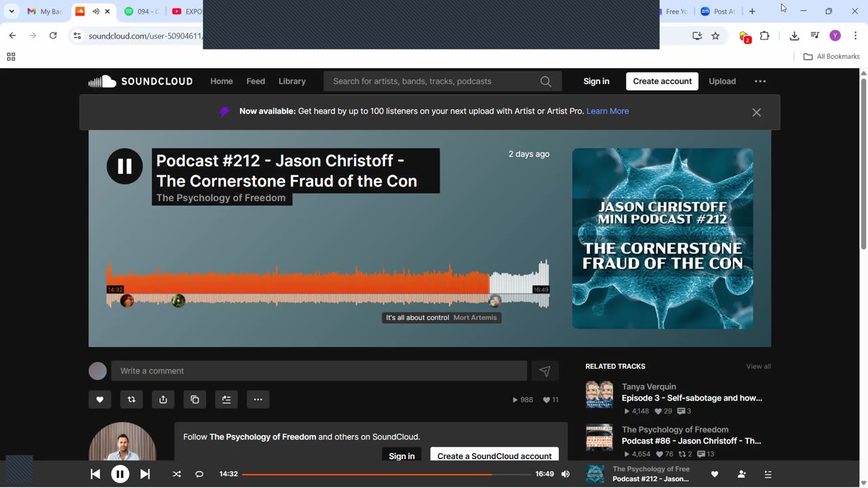868x488 pixels.
Task: Open the Library nav item
Action: 292,81
